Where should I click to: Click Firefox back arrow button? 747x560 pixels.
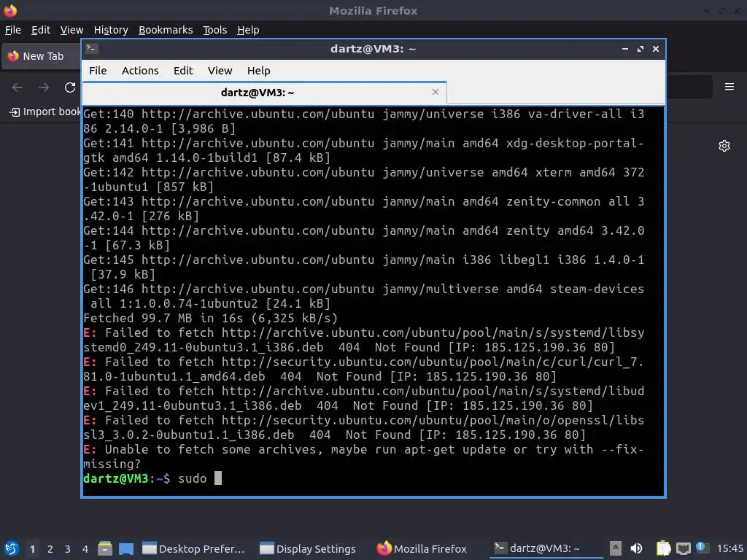point(18,87)
